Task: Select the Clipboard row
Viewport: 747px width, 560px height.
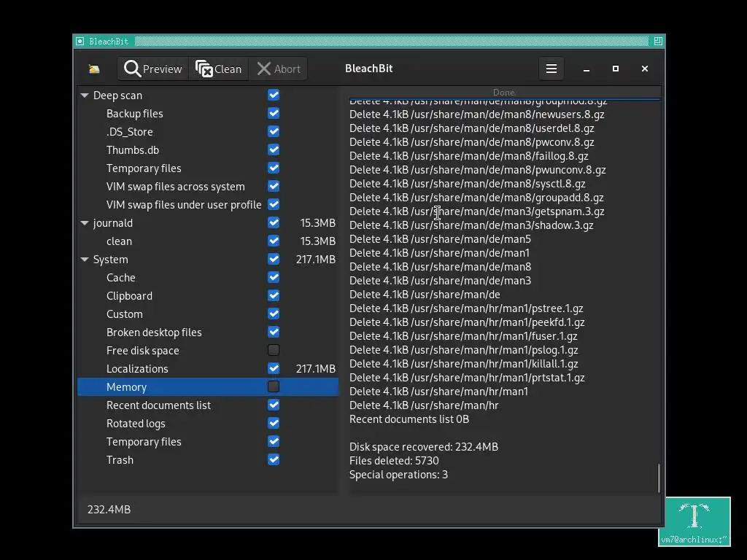Action: point(208,296)
